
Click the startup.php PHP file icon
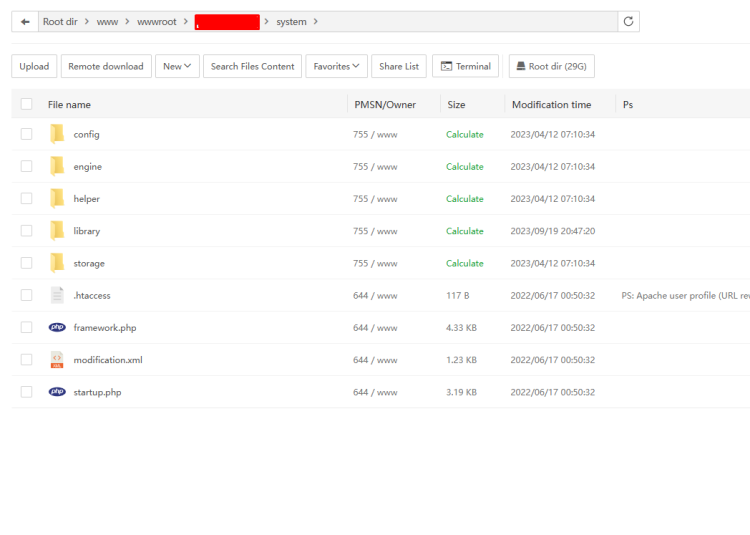[57, 392]
